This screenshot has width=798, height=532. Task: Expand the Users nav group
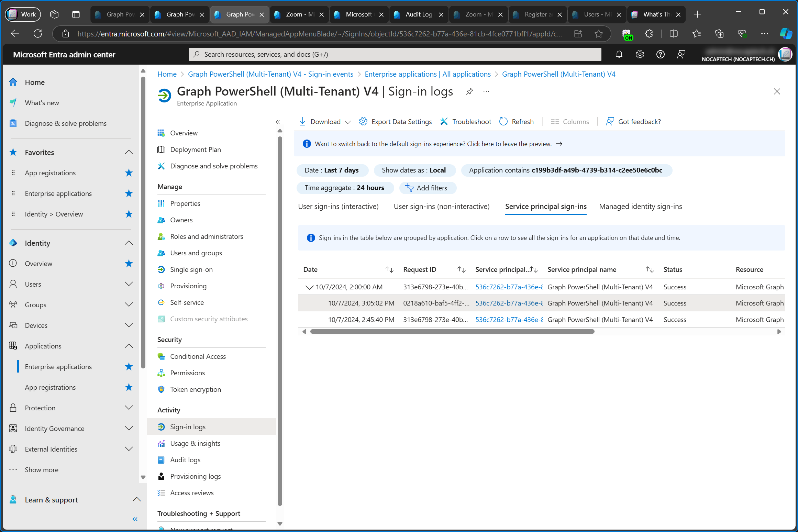pos(129,284)
